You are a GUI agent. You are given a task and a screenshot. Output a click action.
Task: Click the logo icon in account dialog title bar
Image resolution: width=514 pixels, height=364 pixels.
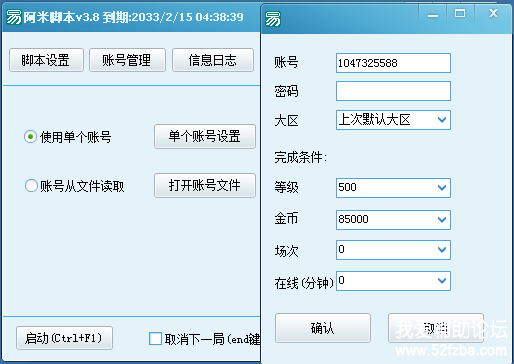(273, 19)
